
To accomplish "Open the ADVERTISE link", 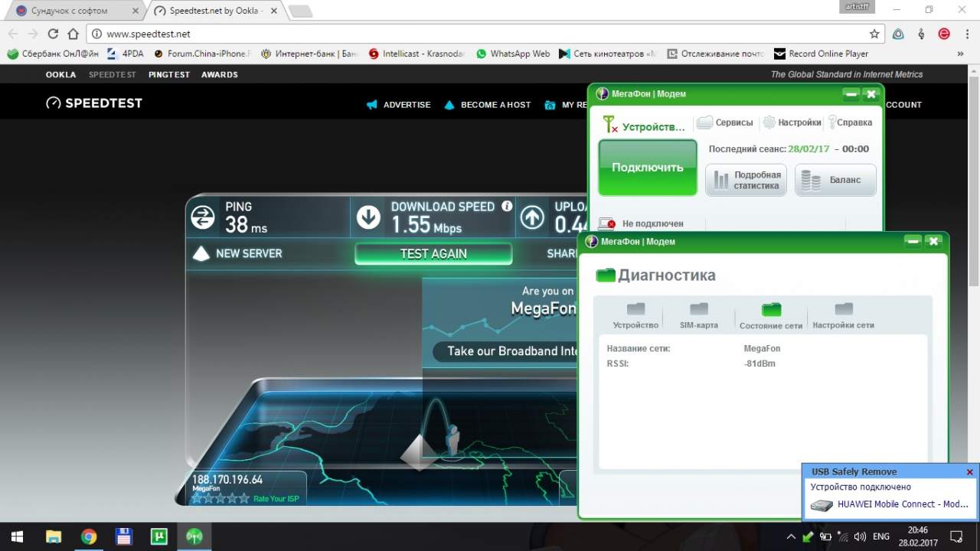I will [399, 105].
